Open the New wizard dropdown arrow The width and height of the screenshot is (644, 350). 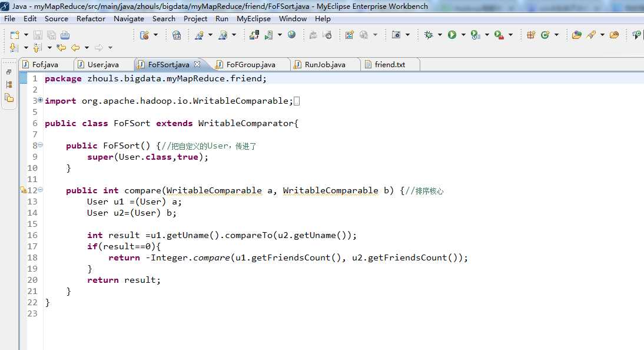coord(26,35)
